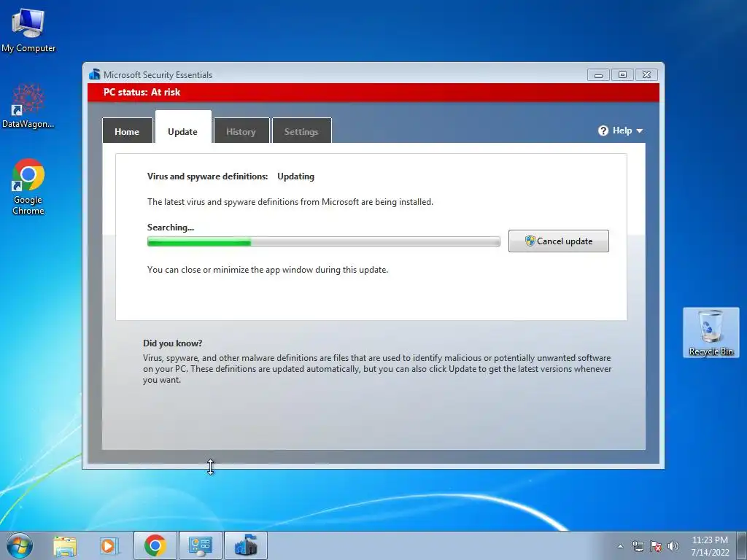This screenshot has width=747, height=560.
Task: Expand the Help dropdown arrow
Action: 639,131
